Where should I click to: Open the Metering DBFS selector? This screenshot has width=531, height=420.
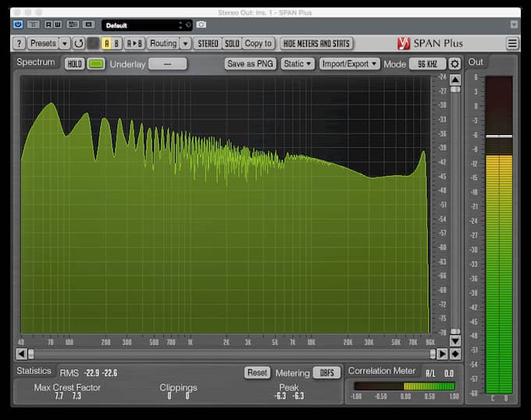pos(326,372)
